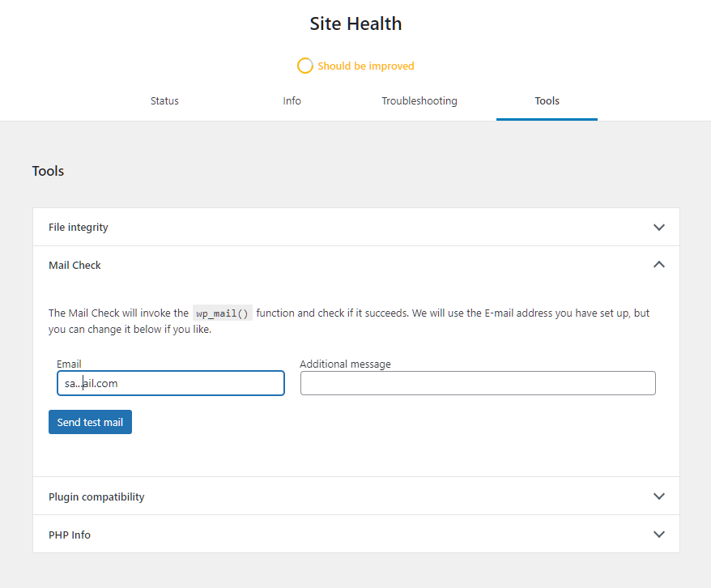Open the File integrity section title
711x588 pixels.
[79, 227]
